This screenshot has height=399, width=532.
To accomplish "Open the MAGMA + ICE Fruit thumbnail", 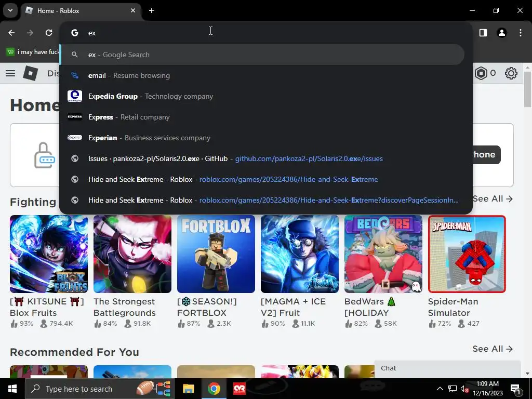I will point(300,254).
